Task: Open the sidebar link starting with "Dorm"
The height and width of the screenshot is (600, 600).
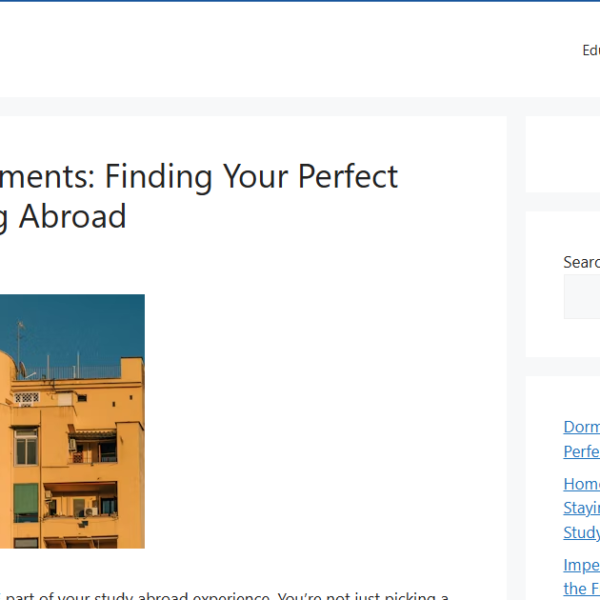Action: click(x=582, y=427)
